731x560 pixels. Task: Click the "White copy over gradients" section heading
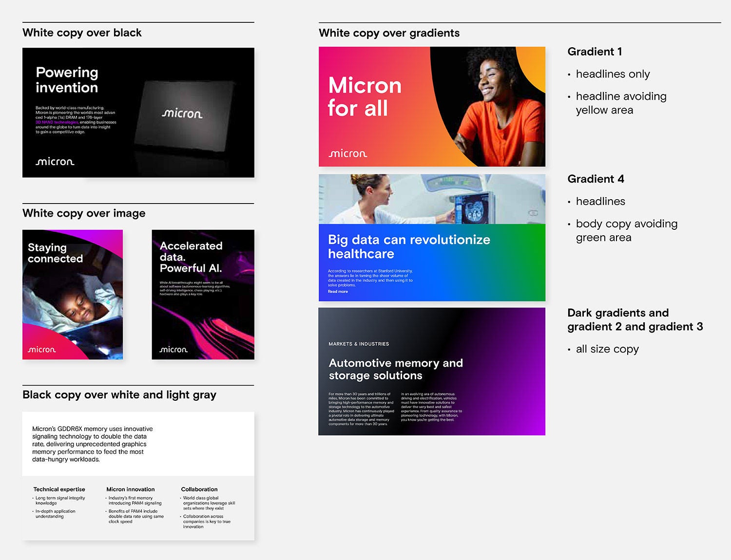389,33
